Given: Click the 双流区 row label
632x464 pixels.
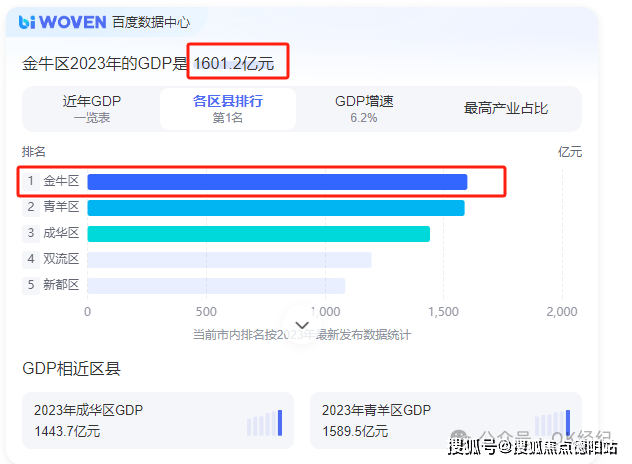Looking at the screenshot, I should point(61,259).
